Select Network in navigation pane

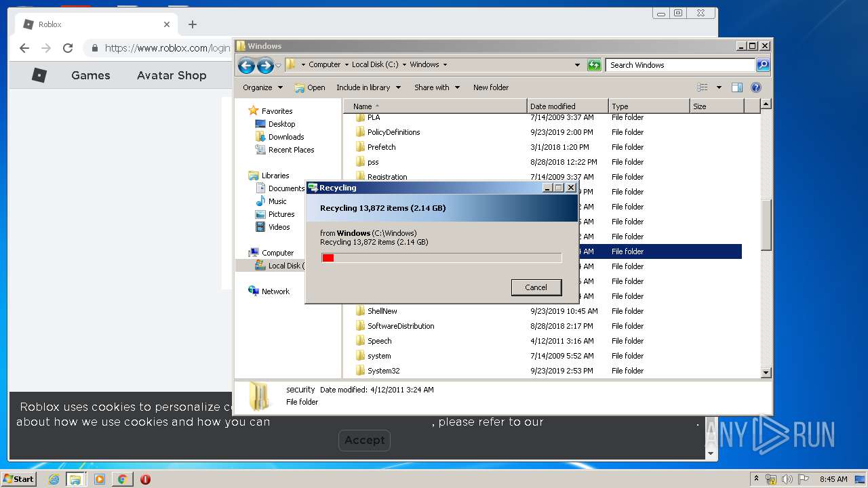(x=269, y=291)
